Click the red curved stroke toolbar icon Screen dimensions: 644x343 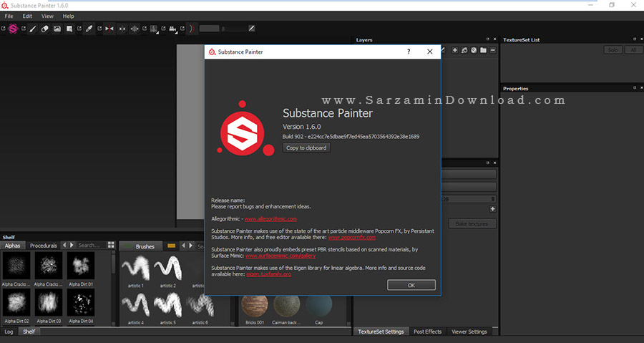coord(192,29)
